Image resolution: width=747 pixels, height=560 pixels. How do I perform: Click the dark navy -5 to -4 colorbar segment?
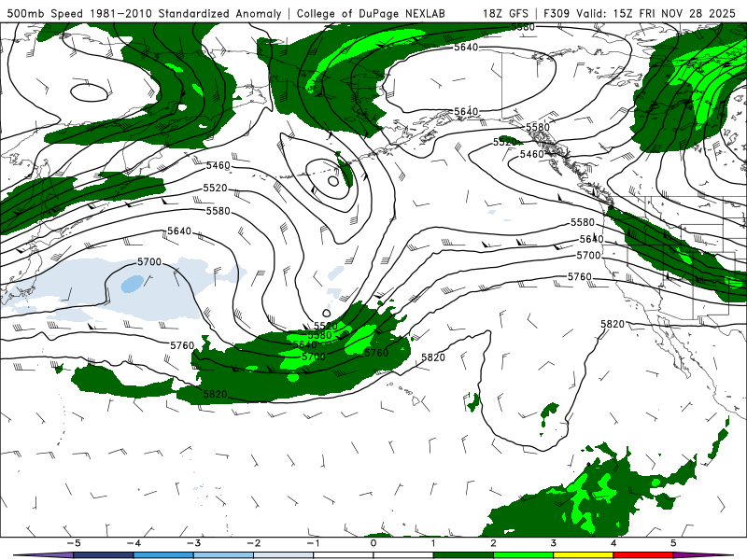click(x=104, y=555)
